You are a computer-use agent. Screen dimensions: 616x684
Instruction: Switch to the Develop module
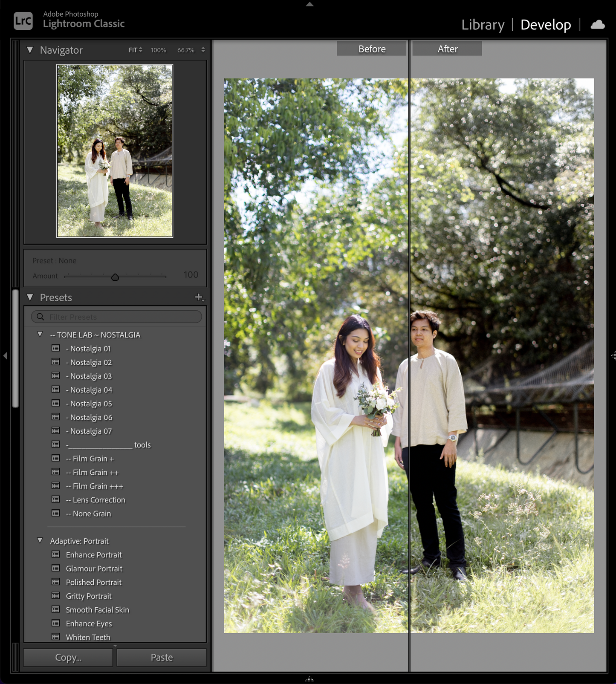coord(546,25)
